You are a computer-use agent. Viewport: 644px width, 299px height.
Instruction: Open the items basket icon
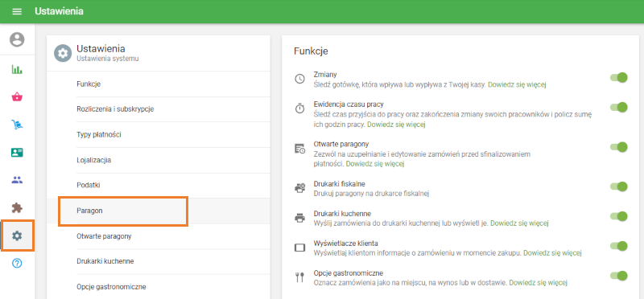pyautogui.click(x=17, y=97)
